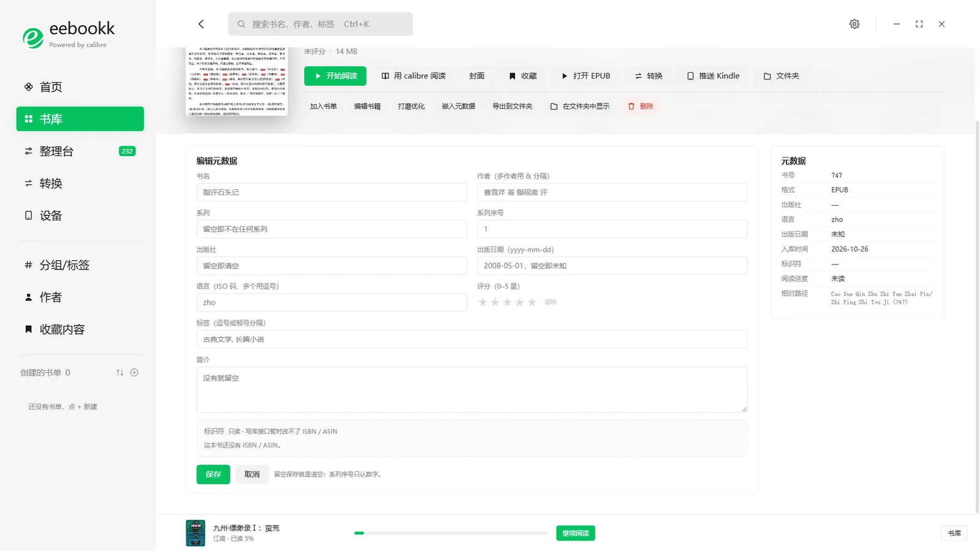
Task: Go back with the left arrow icon
Action: (201, 24)
